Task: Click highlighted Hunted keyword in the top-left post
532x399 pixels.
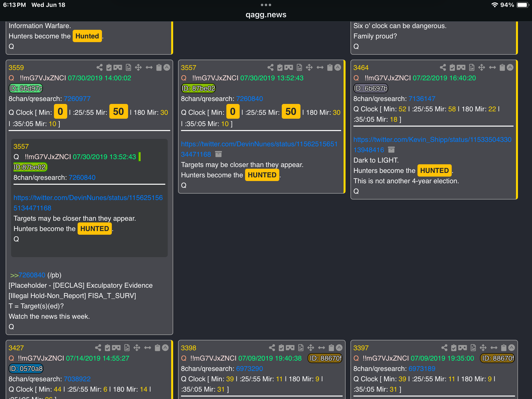Action: tap(87, 36)
